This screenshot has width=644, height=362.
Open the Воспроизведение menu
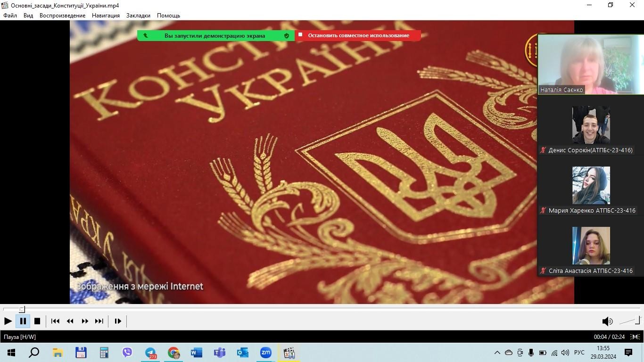62,16
